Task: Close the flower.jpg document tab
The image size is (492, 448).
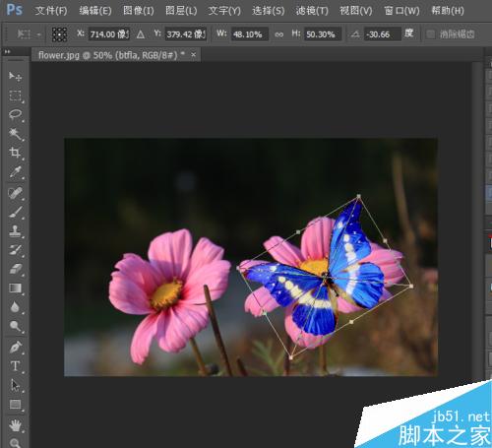Action: coord(194,55)
